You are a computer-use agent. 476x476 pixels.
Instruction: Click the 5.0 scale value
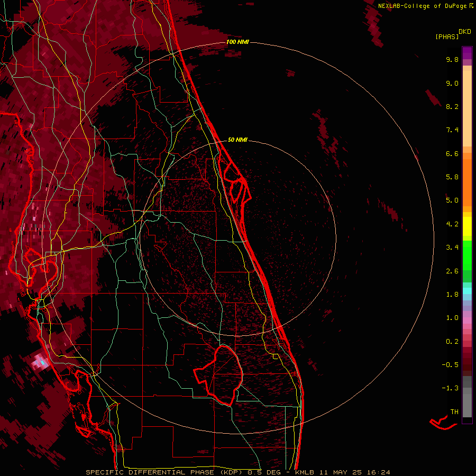coord(452,200)
